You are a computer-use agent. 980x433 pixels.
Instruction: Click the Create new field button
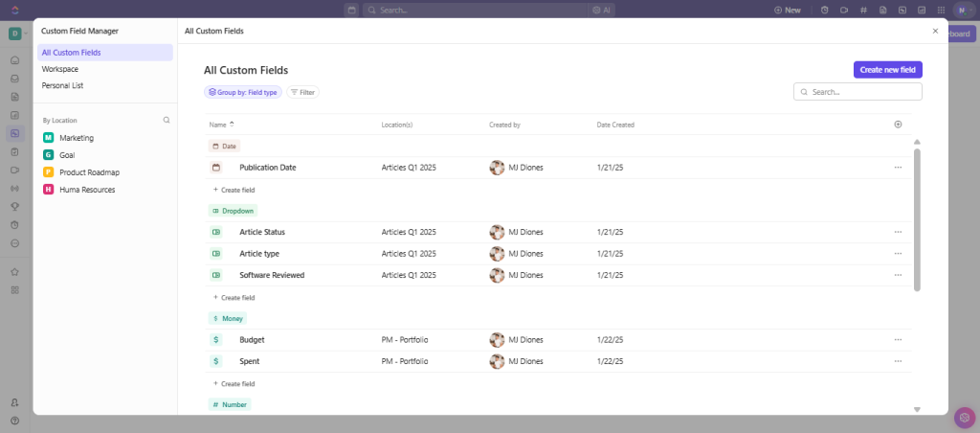pyautogui.click(x=887, y=70)
